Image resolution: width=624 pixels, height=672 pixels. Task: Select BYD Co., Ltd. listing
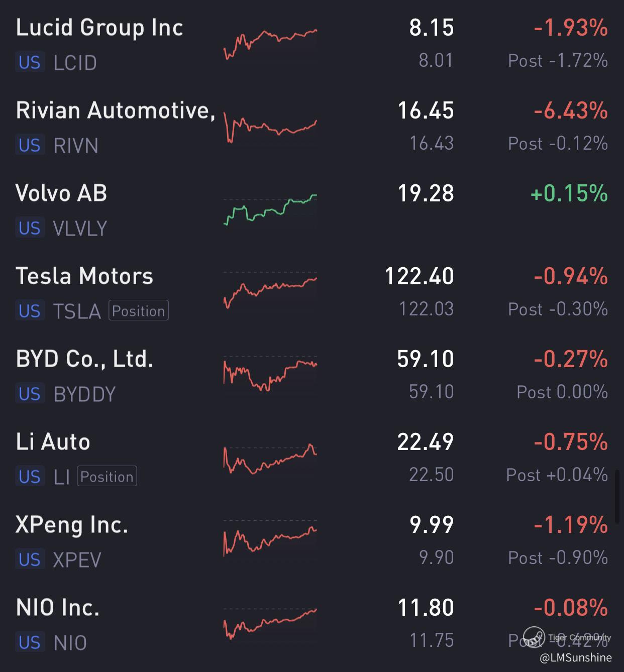(x=84, y=359)
